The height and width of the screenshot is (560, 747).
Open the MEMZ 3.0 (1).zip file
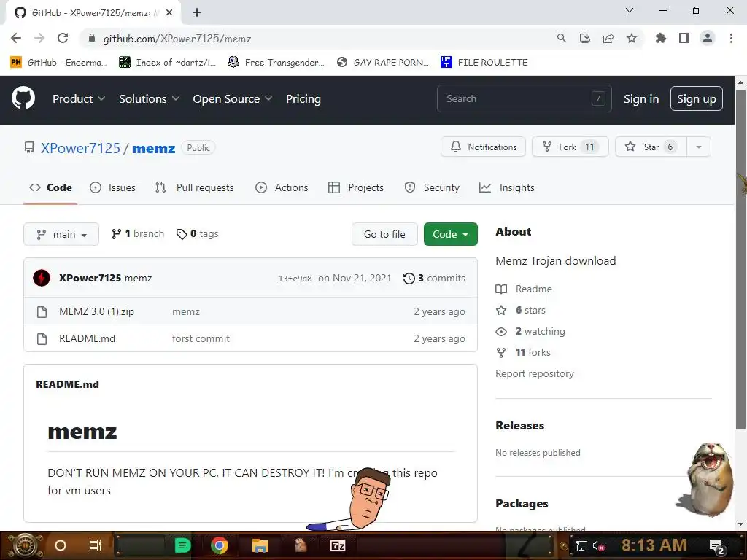pos(96,312)
